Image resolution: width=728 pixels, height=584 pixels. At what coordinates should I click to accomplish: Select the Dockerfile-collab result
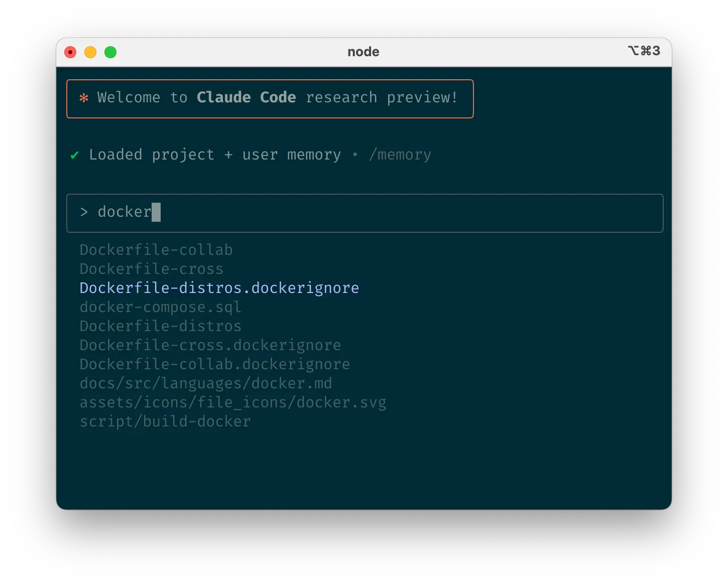[156, 249]
